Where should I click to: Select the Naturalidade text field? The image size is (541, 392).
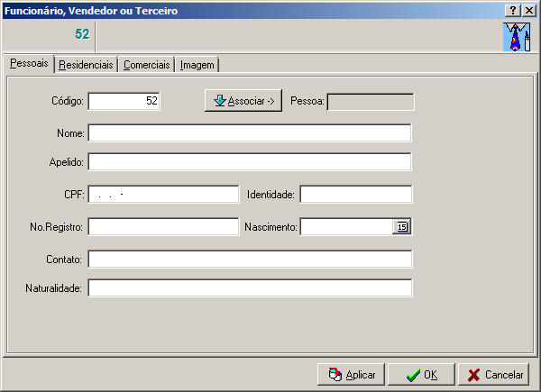(x=249, y=288)
